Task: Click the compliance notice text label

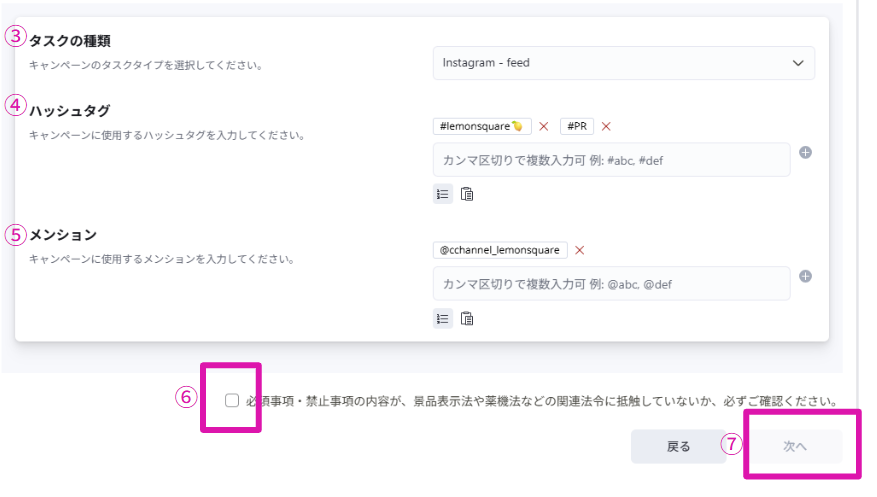Action: [540, 401]
